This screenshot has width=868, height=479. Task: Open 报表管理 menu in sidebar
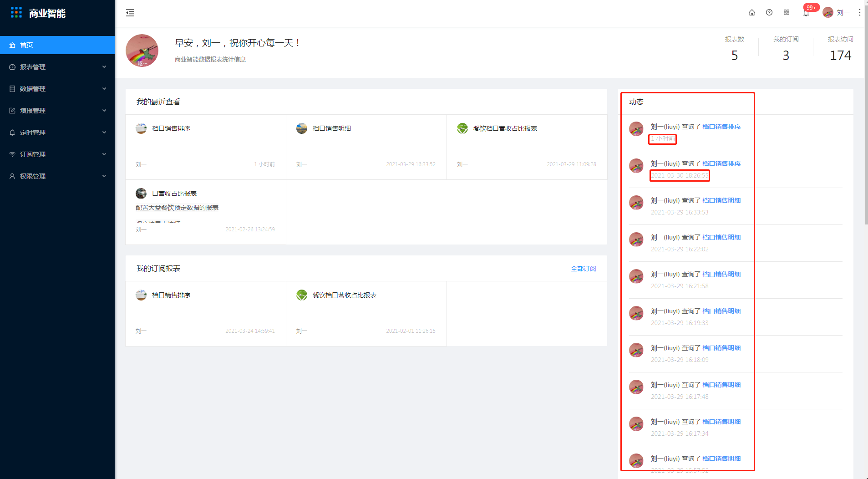[57, 67]
